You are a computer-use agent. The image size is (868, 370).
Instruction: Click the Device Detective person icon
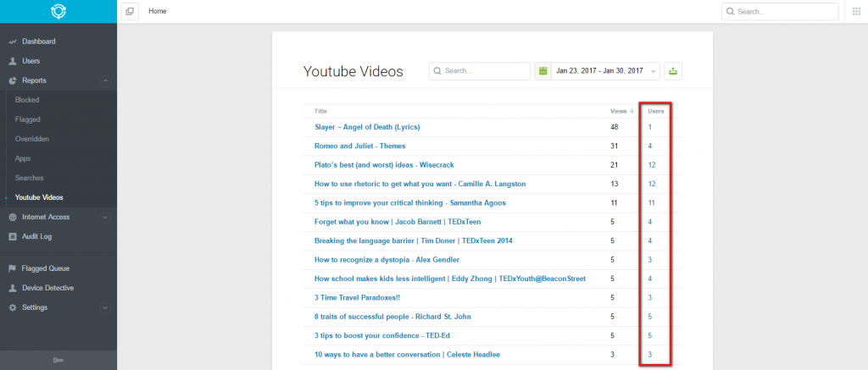(x=12, y=288)
